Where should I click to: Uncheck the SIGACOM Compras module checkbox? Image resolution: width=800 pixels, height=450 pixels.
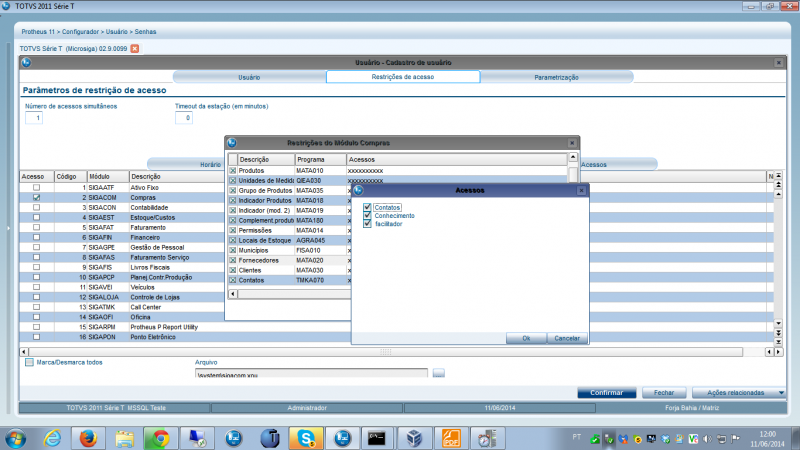click(x=36, y=197)
